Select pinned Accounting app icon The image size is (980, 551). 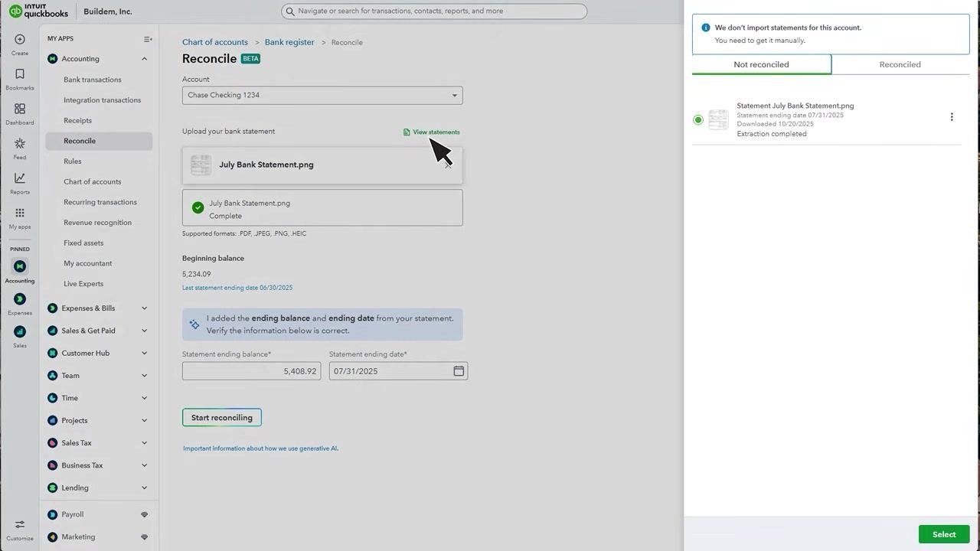[20, 266]
